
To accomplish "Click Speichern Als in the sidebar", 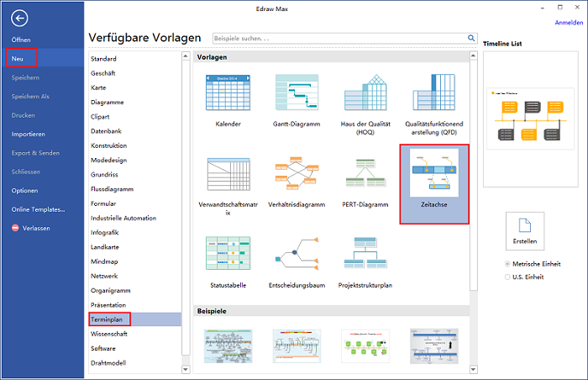I will [x=30, y=96].
